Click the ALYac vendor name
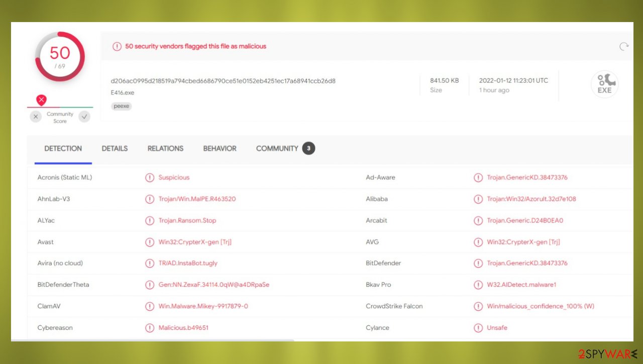Screen dimensions: 643x364 click(46, 220)
